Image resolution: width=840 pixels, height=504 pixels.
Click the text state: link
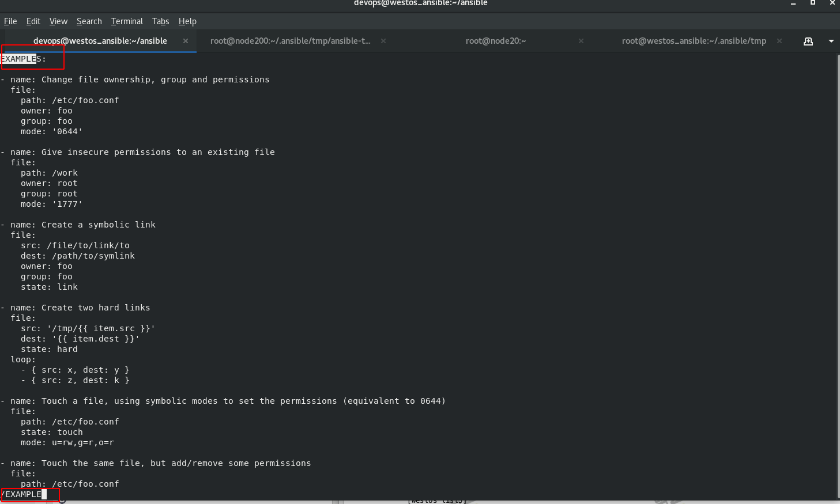[x=49, y=287]
